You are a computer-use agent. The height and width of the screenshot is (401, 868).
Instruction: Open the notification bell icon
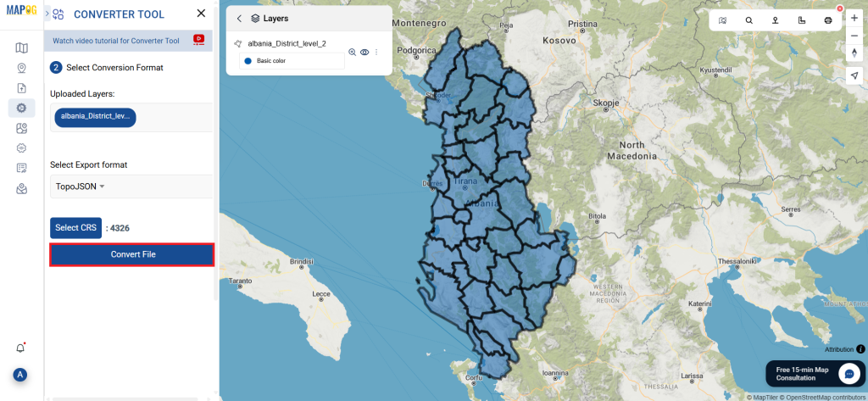coord(20,348)
